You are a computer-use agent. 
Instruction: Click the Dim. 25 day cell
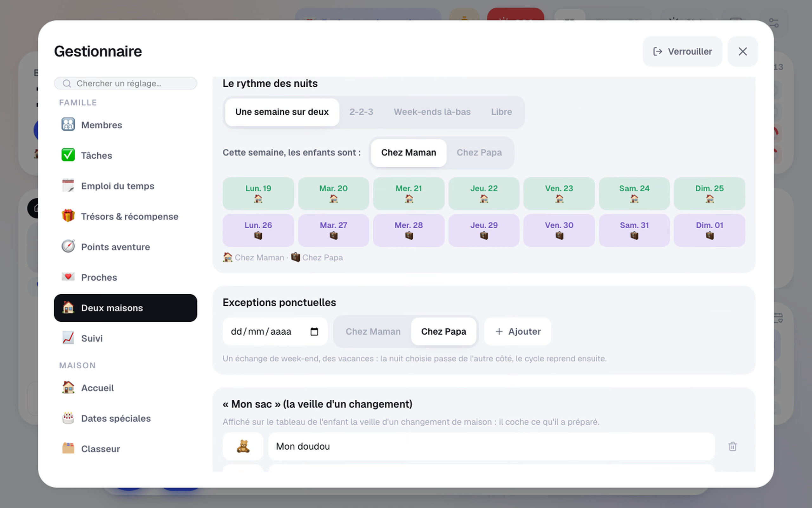(709, 194)
